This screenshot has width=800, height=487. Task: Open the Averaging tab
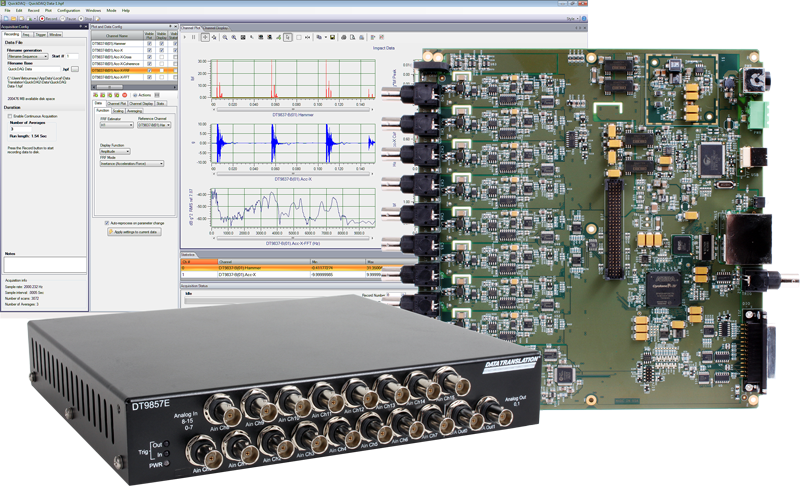pyautogui.click(x=135, y=111)
